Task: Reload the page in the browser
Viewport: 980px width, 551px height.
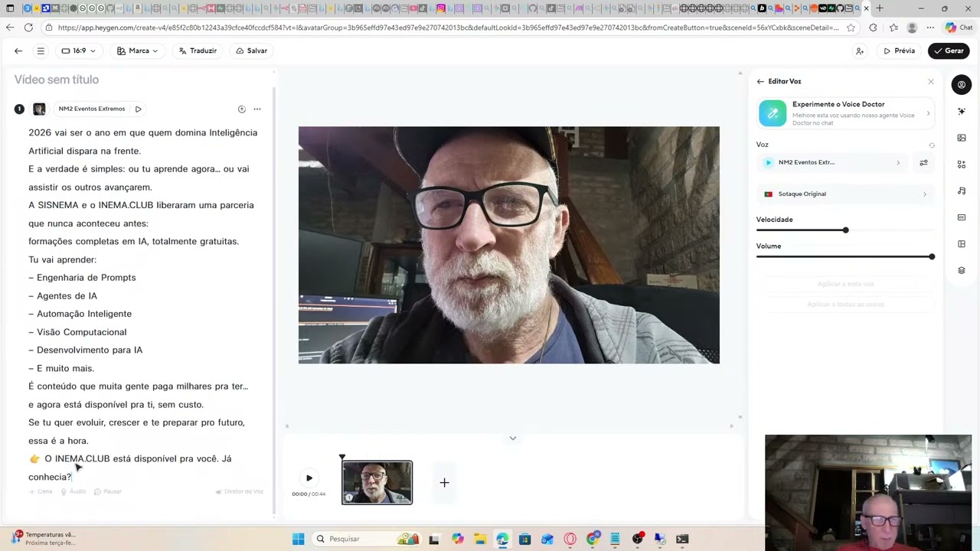Action: click(28, 28)
